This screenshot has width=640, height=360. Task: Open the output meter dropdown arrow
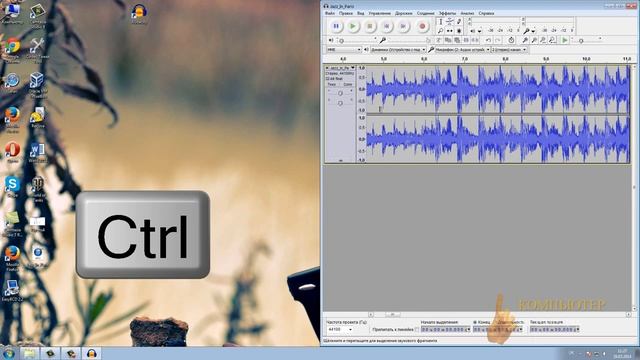(x=480, y=31)
